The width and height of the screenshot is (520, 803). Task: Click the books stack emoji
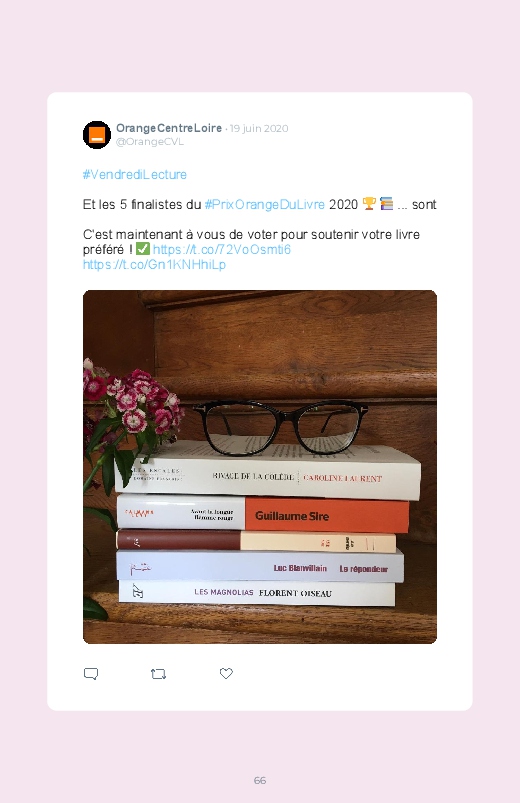click(387, 204)
